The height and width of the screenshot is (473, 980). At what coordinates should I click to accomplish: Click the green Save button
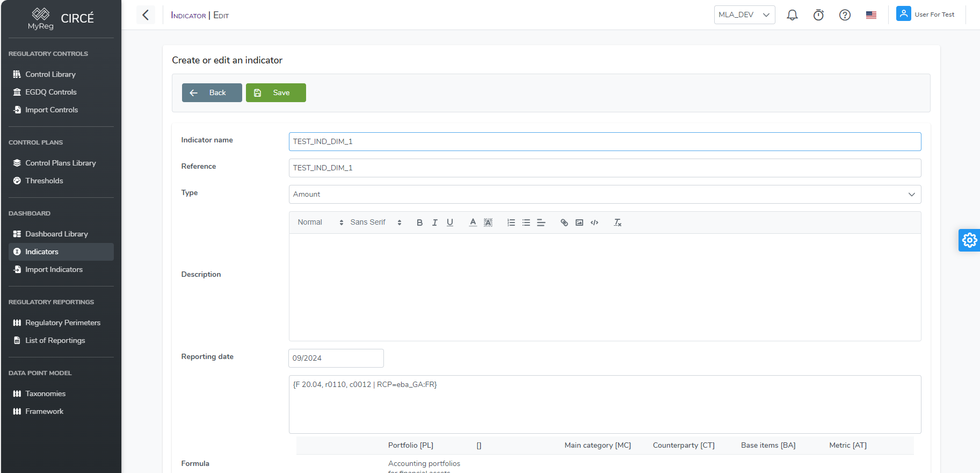[x=276, y=92]
